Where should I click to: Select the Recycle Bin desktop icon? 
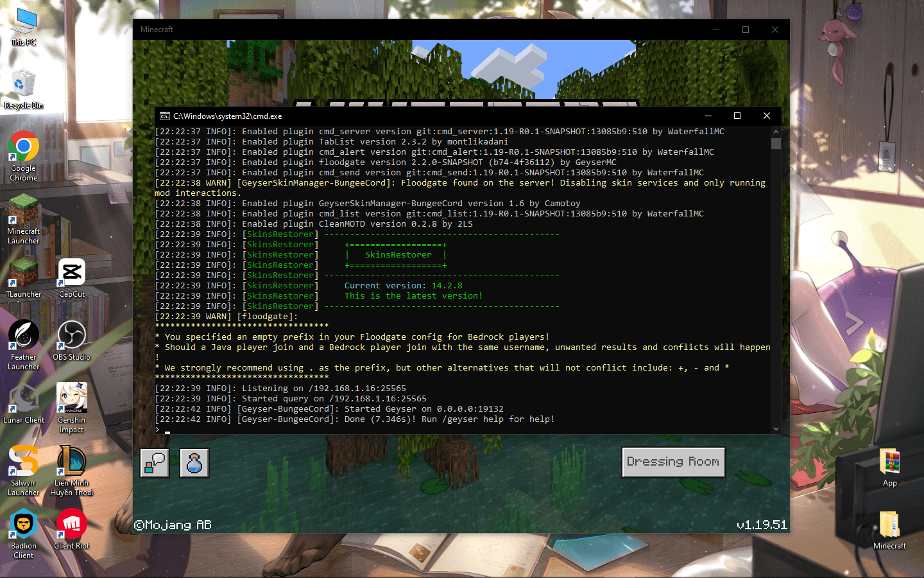[24, 89]
